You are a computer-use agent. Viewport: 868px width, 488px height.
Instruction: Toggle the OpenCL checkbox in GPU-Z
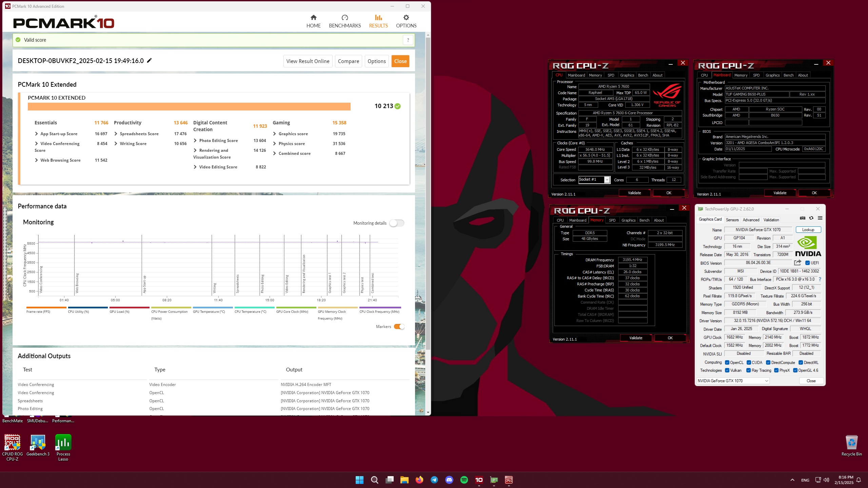[727, 363]
